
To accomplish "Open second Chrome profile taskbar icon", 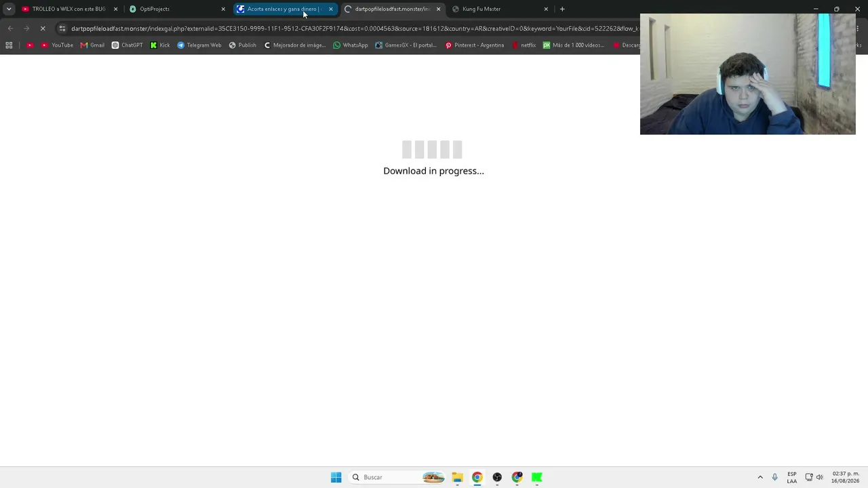I will pos(517,477).
